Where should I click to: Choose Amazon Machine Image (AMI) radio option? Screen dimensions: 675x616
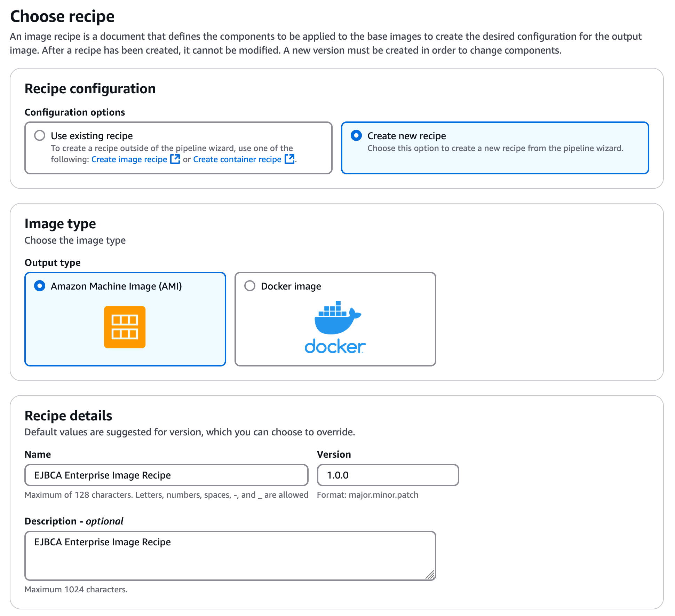(40, 286)
